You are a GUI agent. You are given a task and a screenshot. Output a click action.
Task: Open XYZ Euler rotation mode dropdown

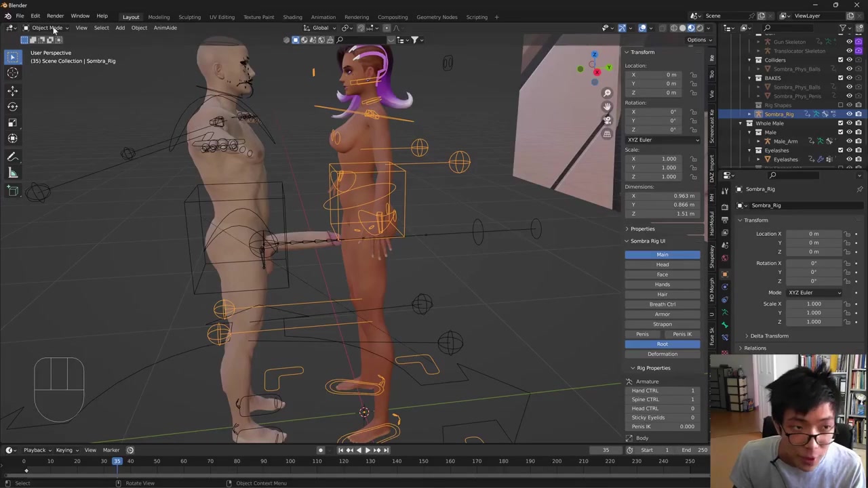coord(662,140)
